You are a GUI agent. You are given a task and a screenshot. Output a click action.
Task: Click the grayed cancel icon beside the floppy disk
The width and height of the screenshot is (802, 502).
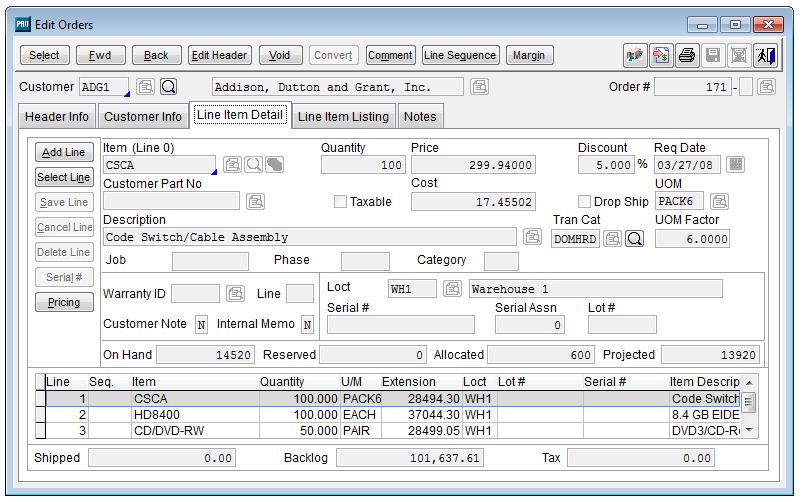[x=739, y=55]
